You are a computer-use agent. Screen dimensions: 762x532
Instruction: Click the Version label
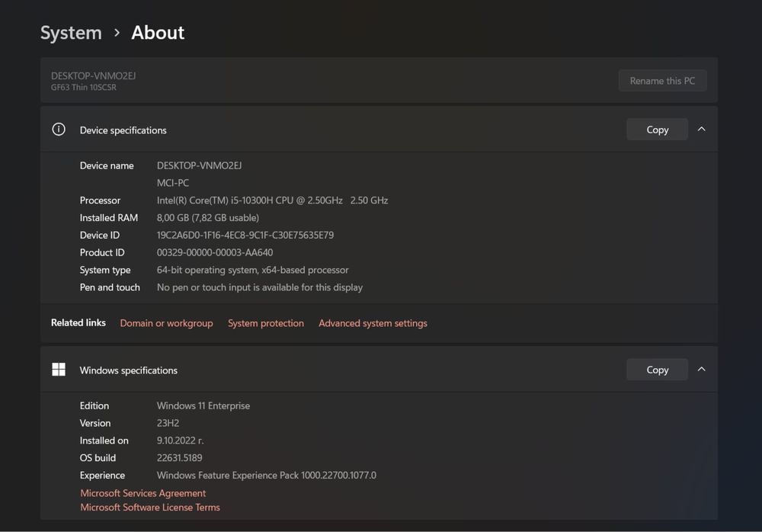(94, 423)
